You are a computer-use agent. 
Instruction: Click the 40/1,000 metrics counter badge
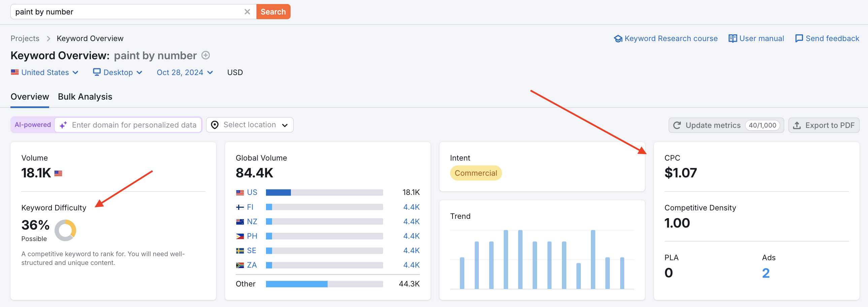click(762, 125)
